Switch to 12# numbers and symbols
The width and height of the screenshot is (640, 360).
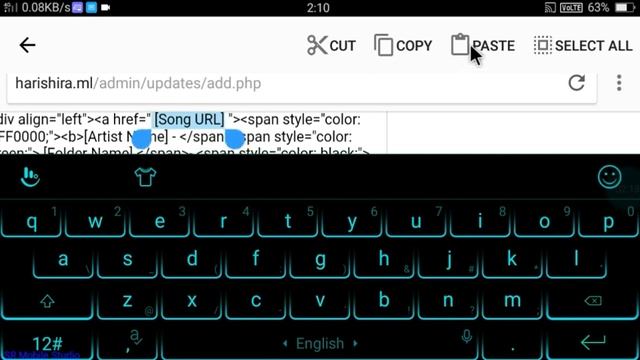tap(47, 344)
